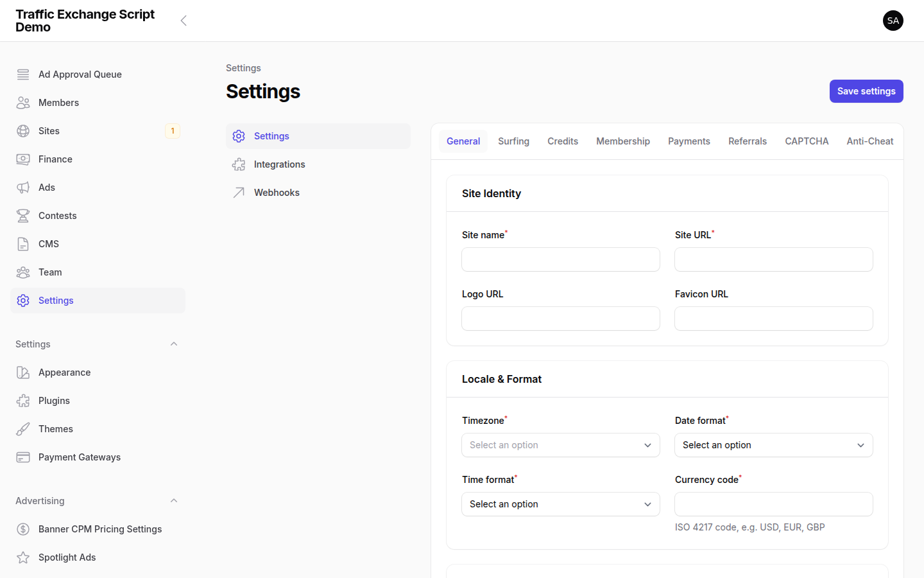Click inside the Currency code field
Image resolution: width=924 pixels, height=578 pixels.
pos(773,504)
